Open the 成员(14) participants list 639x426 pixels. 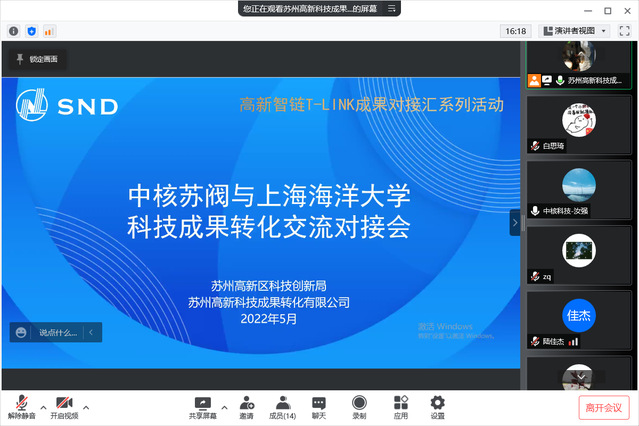pyautogui.click(x=283, y=406)
